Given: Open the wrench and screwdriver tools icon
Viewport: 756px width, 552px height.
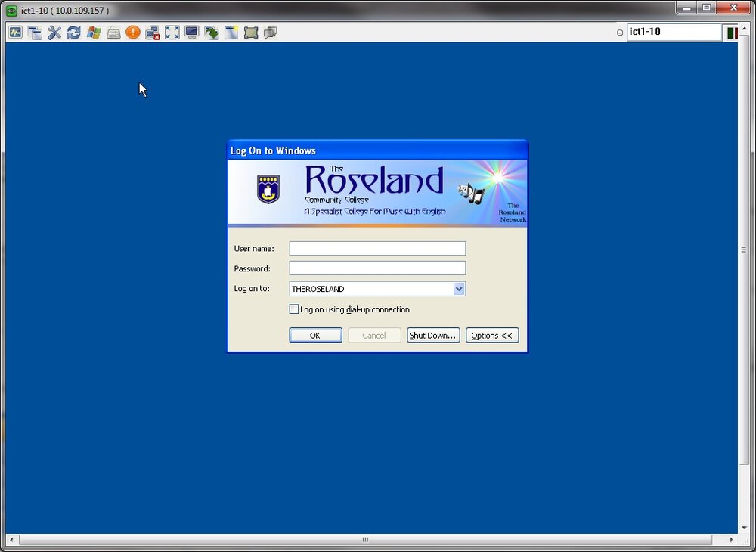Looking at the screenshot, I should (54, 33).
